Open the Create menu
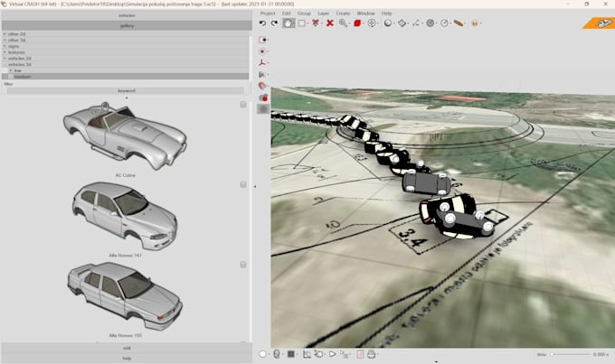The height and width of the screenshot is (364, 615). (343, 14)
